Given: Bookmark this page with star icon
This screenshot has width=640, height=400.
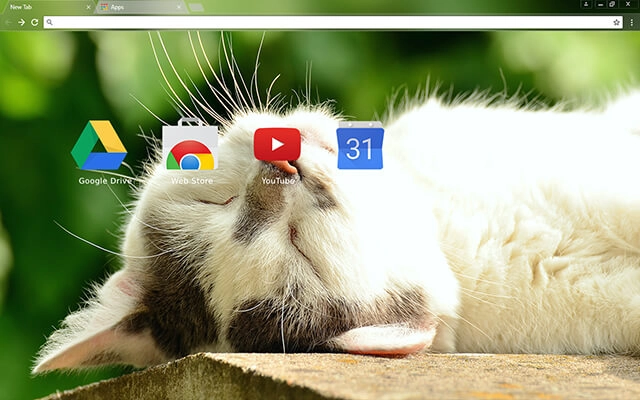Looking at the screenshot, I should (x=616, y=22).
